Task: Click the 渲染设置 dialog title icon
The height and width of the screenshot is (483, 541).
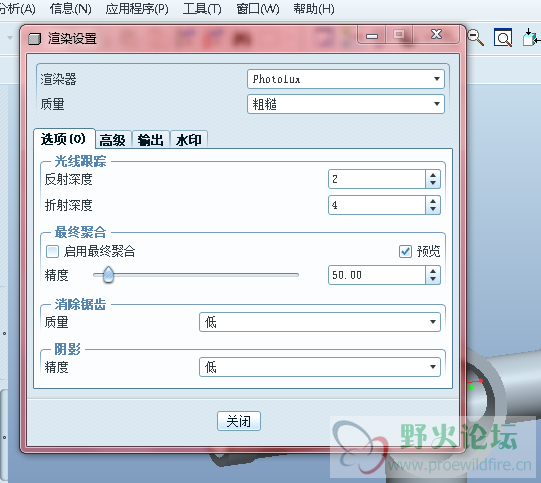Action: pyautogui.click(x=35, y=39)
